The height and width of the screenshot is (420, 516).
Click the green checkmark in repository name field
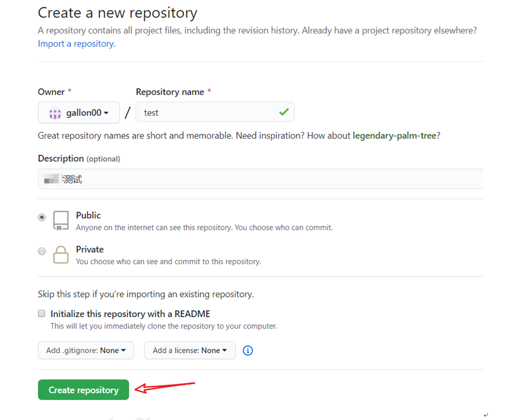(283, 112)
